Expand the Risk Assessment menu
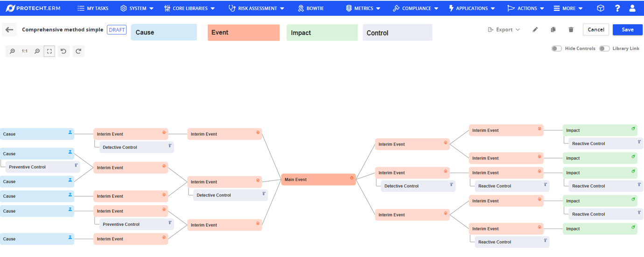The height and width of the screenshot is (257, 644). coord(256,8)
